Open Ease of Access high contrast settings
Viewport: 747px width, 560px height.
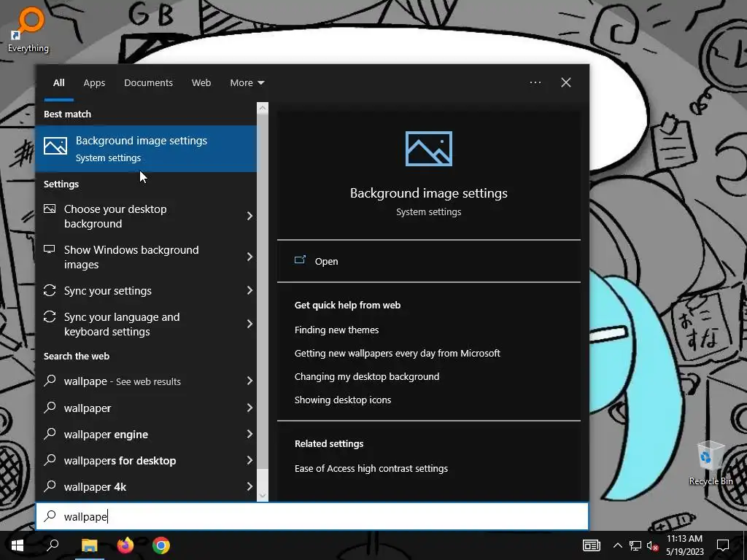(371, 468)
